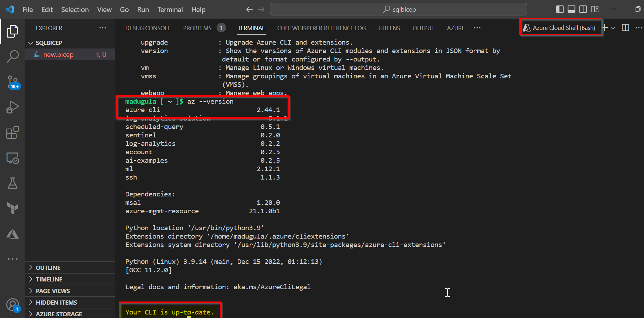This screenshot has height=318, width=644.
Task: Click the '/usr/bin/python3.9' path in terminal
Action: (x=226, y=228)
